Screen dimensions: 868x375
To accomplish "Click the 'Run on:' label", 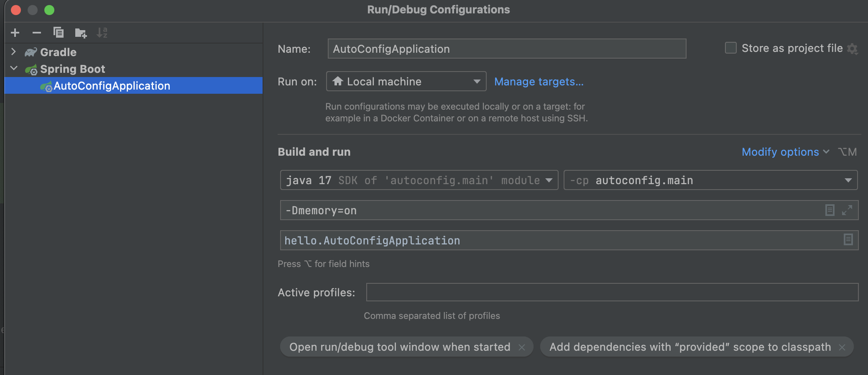I will (297, 82).
